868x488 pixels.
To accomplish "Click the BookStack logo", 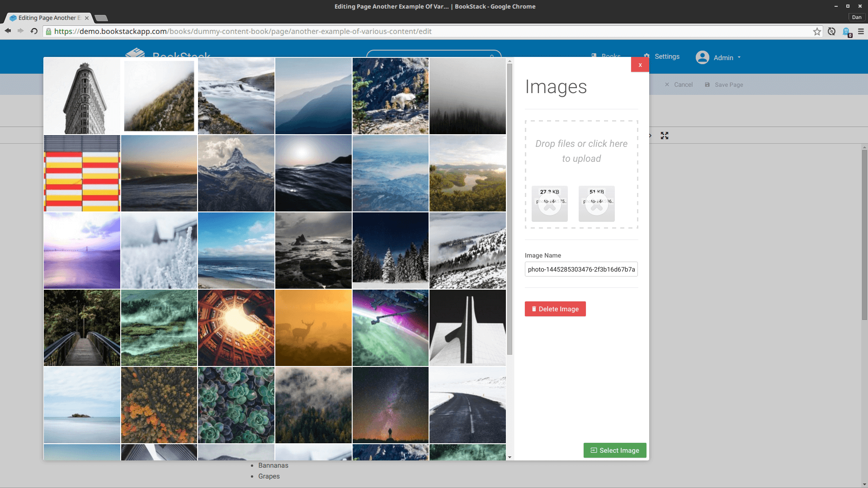I will point(137,54).
